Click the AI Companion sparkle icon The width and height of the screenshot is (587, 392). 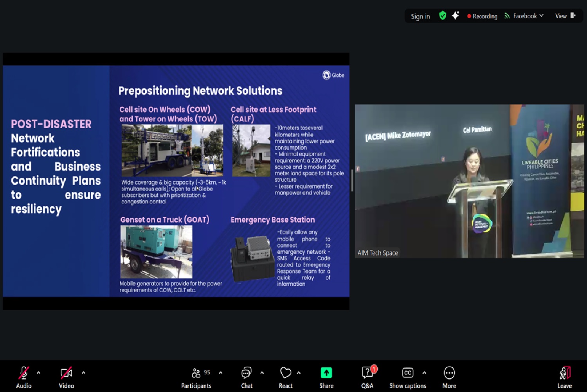[x=455, y=16]
